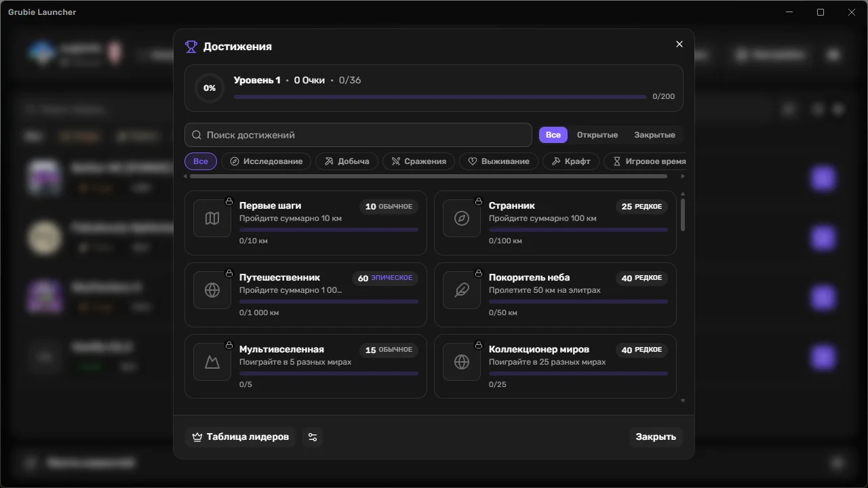Open filter settings icon next to leaderboard
The height and width of the screenshot is (488, 868).
coord(313,437)
